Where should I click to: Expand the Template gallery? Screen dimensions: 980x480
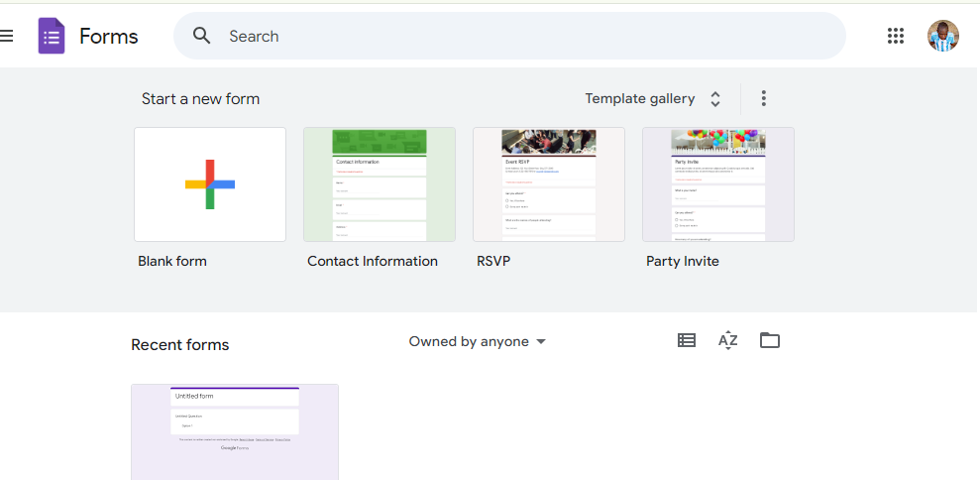652,99
